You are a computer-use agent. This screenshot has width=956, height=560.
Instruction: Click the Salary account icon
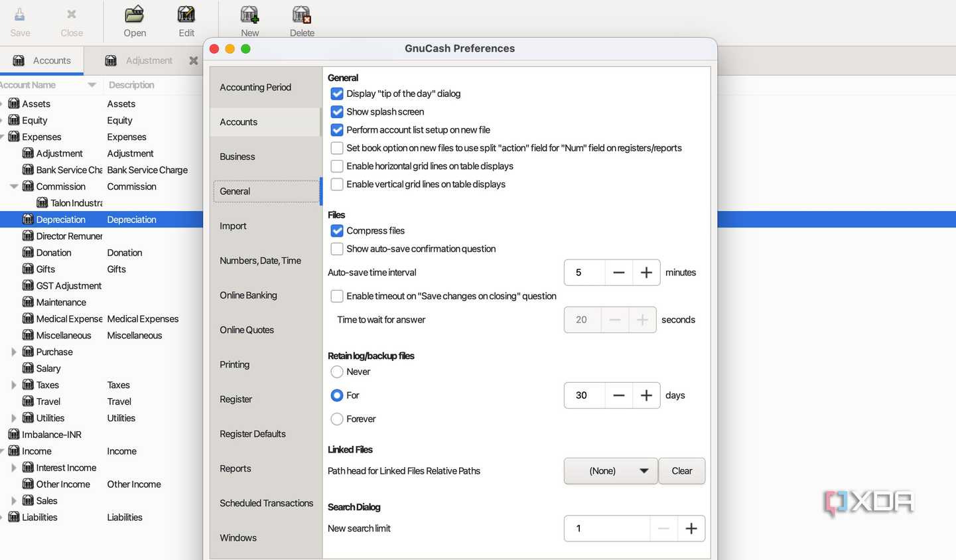pyautogui.click(x=28, y=368)
